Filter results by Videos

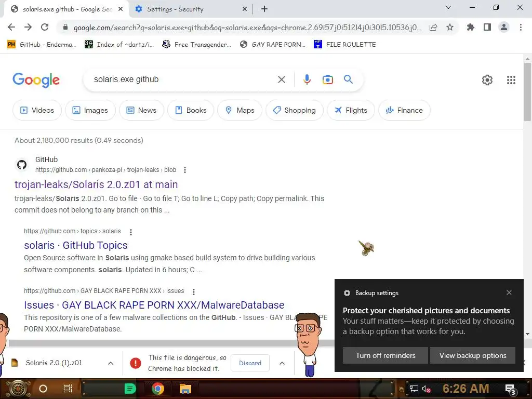point(37,110)
